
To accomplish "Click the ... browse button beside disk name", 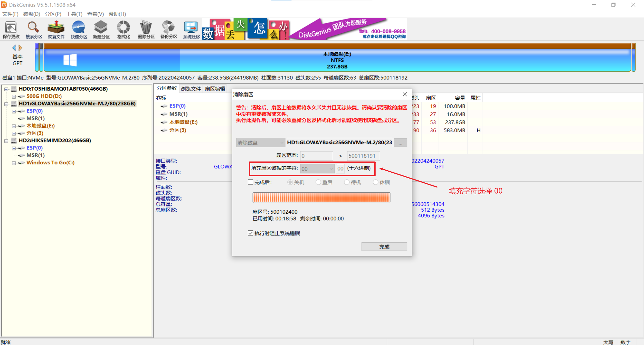I will coord(401,142).
